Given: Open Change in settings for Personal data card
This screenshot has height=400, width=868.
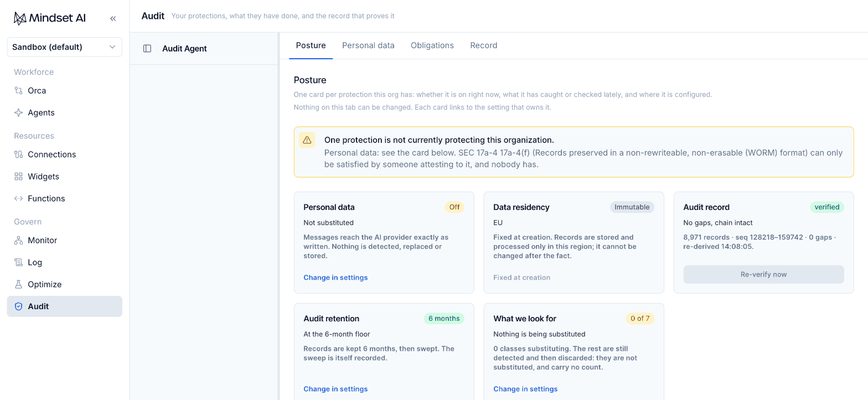Looking at the screenshot, I should 335,278.
